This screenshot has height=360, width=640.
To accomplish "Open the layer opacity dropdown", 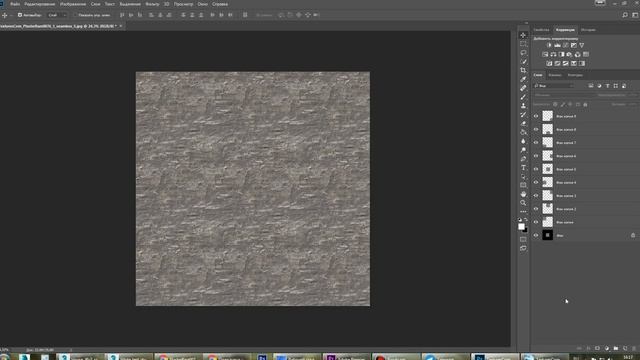I will 633,95.
